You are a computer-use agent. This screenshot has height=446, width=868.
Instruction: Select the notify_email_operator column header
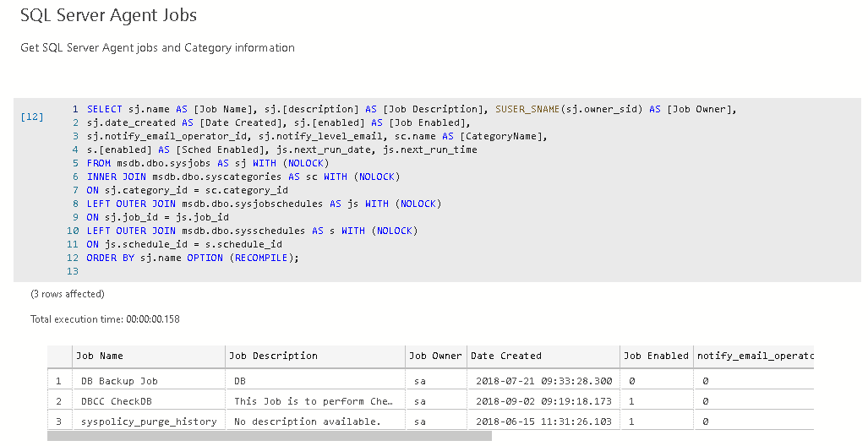[754, 356]
